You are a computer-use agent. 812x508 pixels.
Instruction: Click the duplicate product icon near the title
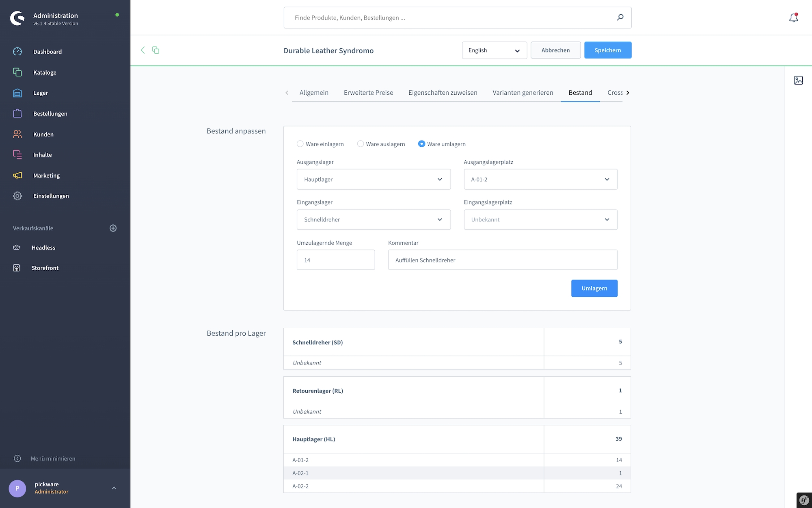click(156, 50)
